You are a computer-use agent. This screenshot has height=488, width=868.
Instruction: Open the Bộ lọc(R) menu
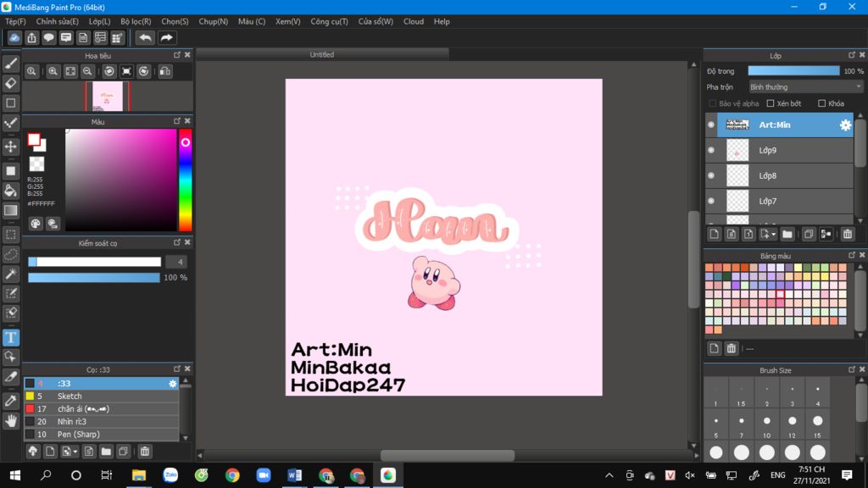coord(136,21)
